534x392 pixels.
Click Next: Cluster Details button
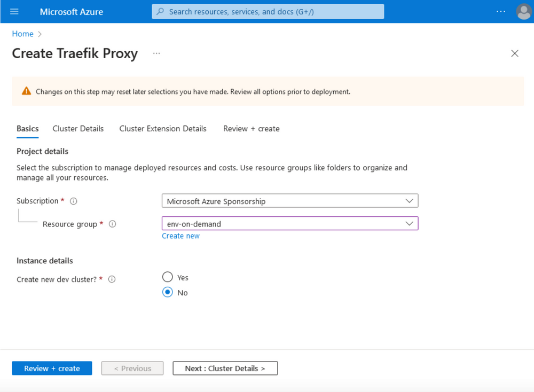tap(225, 368)
